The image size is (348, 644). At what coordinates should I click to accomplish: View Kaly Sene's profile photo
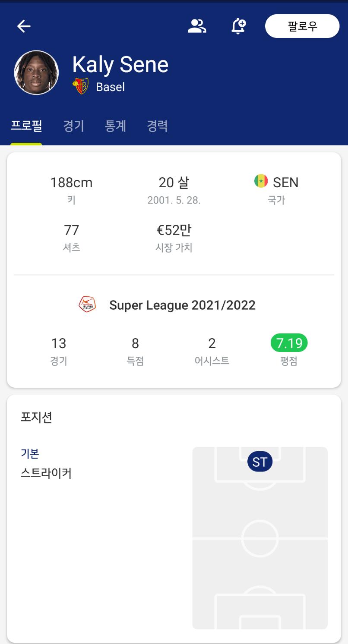click(36, 72)
